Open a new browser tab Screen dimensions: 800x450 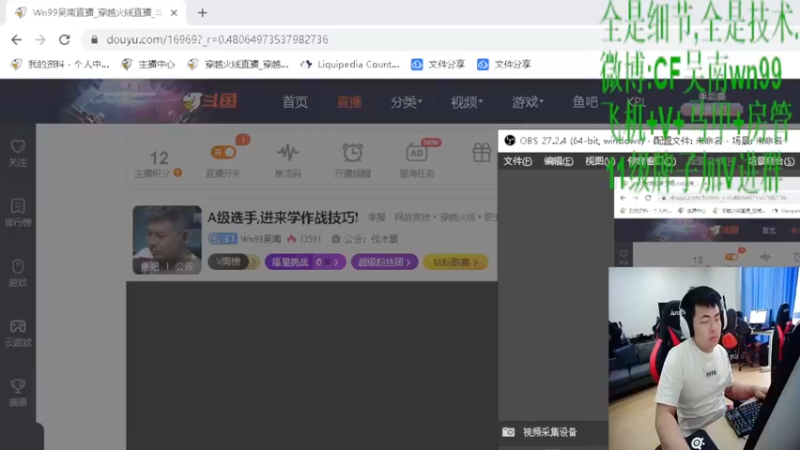coord(203,13)
